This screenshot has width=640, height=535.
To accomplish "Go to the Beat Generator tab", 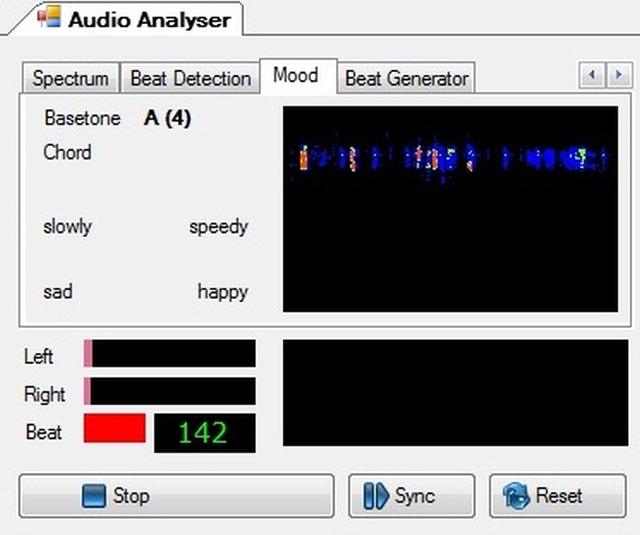I will [x=406, y=78].
